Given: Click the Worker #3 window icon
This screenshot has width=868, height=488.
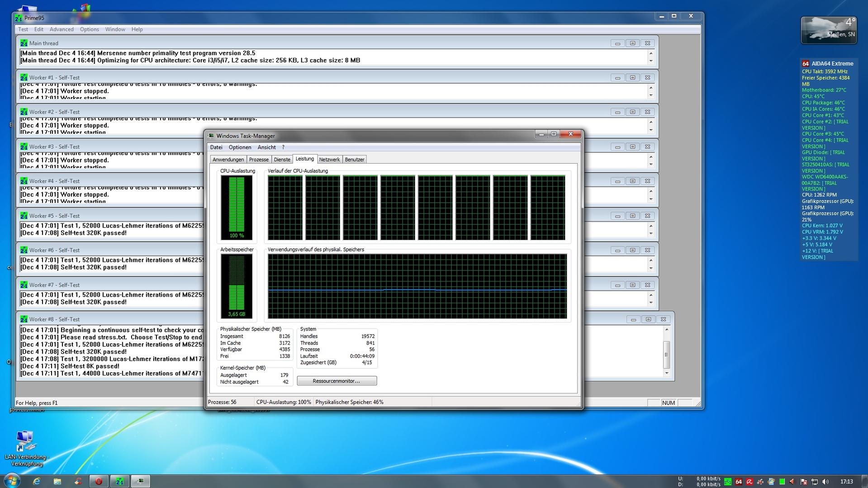Looking at the screenshot, I should [24, 147].
